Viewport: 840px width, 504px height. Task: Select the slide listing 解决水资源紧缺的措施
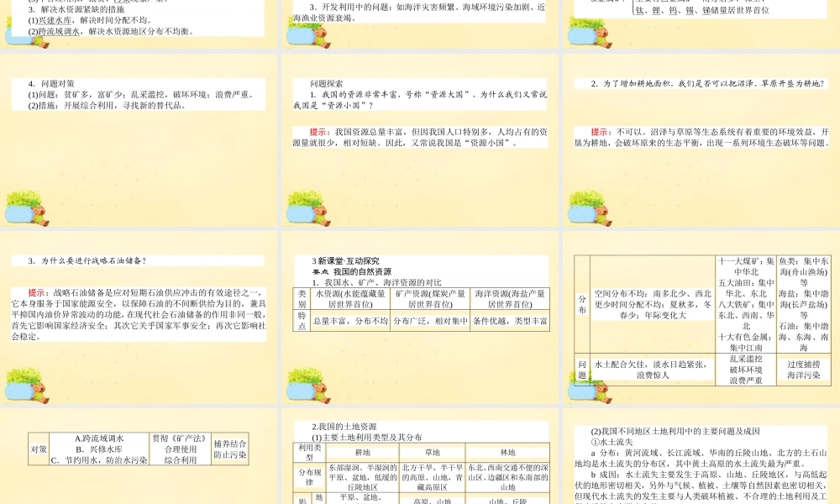(x=139, y=24)
